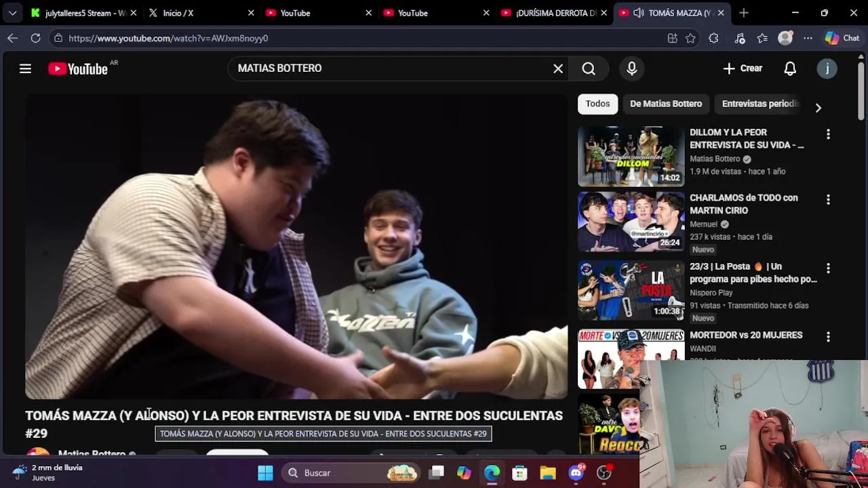Screen dimensions: 868x488
Task: Open the La Posta stream thumbnail
Action: pos(631,290)
